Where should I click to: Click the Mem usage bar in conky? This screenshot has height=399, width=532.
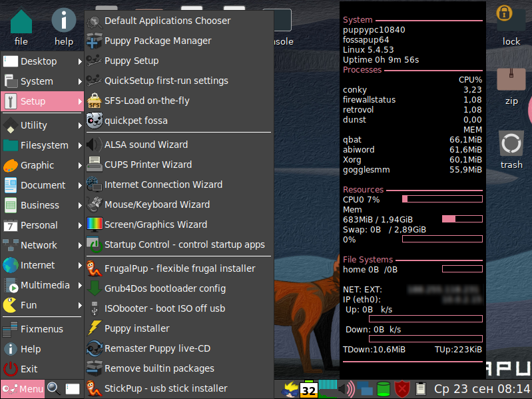tap(462, 219)
